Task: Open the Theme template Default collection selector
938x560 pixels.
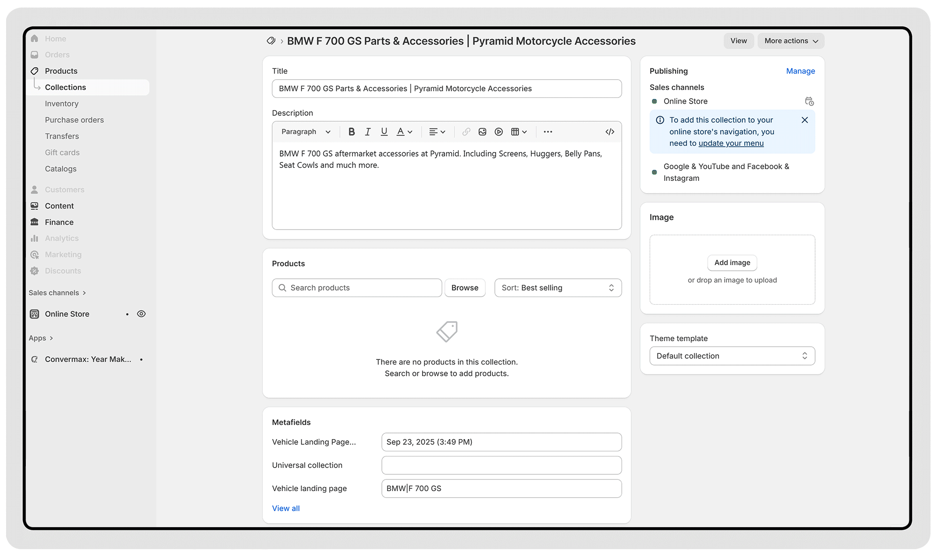Action: 732,356
